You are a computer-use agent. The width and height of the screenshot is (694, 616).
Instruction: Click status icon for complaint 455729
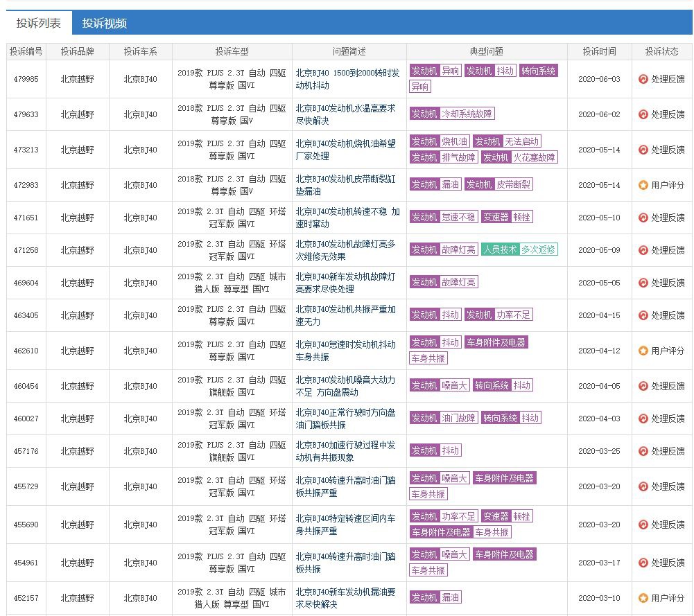click(x=643, y=486)
